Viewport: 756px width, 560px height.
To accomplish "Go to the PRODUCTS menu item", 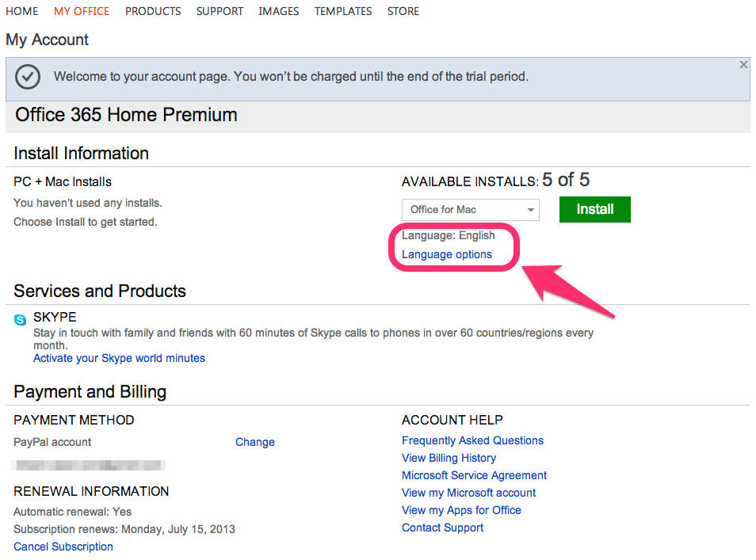I will (153, 11).
